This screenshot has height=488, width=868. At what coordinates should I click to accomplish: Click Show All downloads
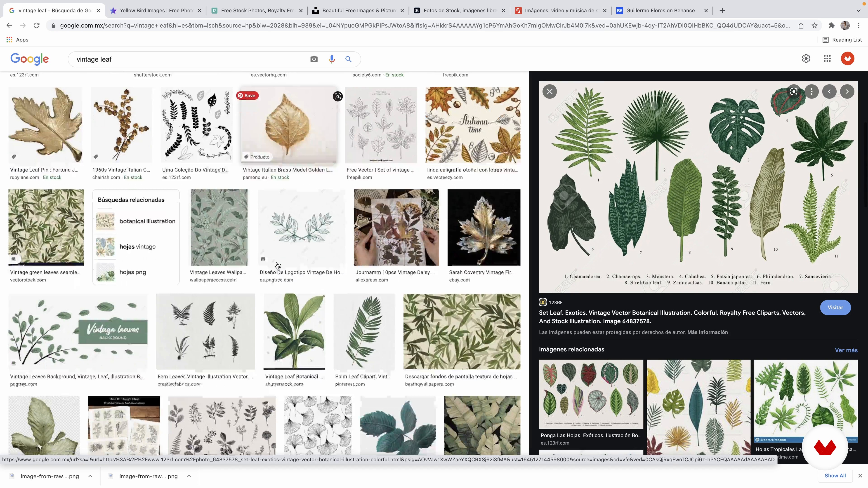pyautogui.click(x=835, y=476)
